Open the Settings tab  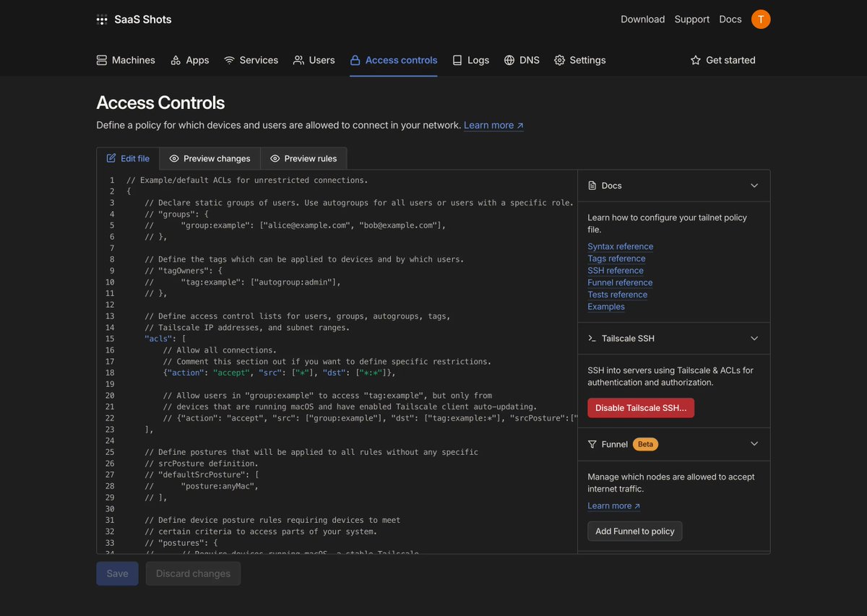(579, 60)
